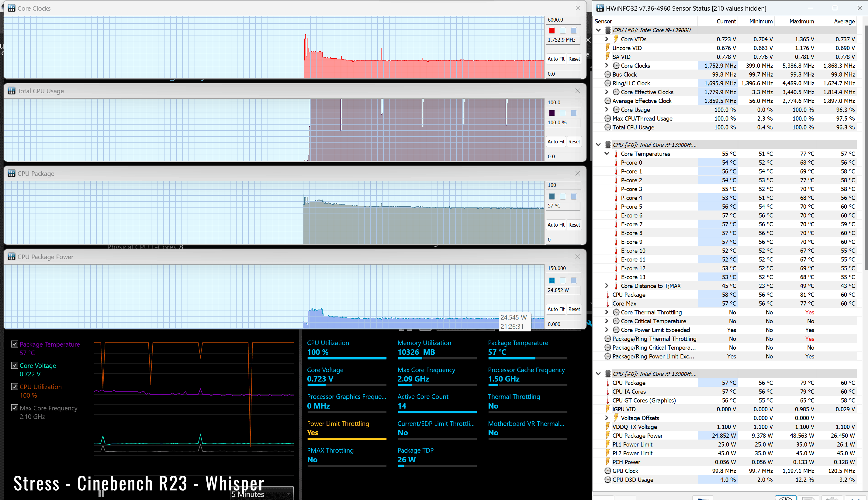868x500 pixels.
Task: Click the lightning icon beside PL1 Power Limit
Action: [607, 444]
